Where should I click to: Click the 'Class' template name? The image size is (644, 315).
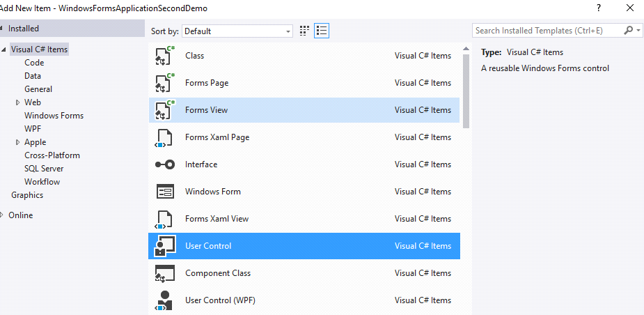(195, 56)
